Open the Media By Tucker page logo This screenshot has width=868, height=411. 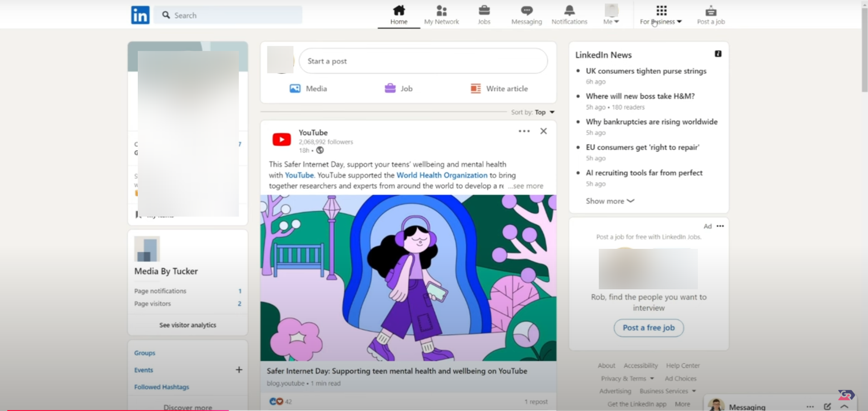[147, 249]
